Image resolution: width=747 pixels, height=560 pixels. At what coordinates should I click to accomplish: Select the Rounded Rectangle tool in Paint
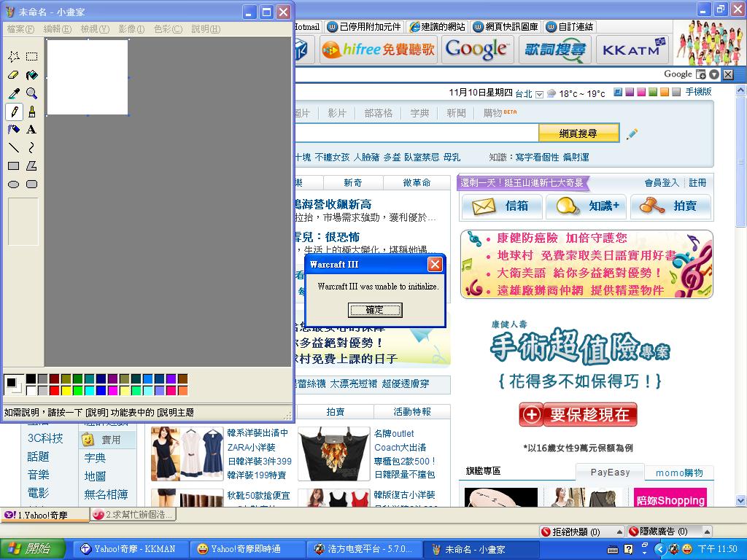point(32,184)
